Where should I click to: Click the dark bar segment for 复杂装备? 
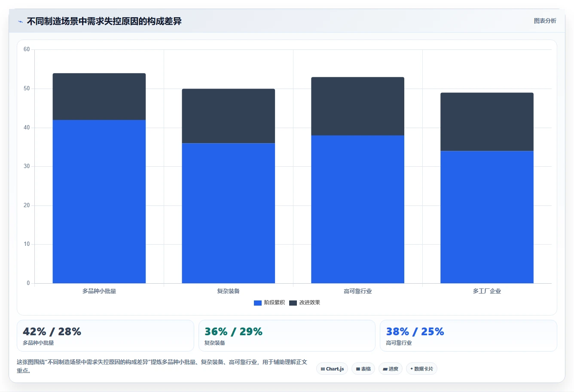[229, 116]
